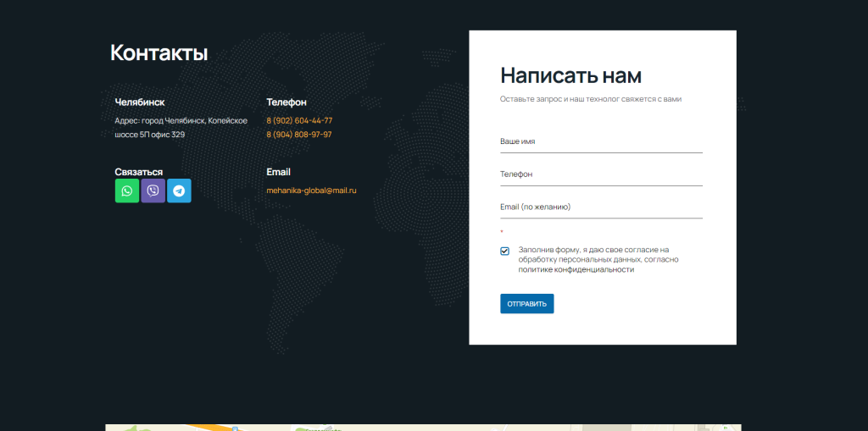Screen dimensions: 868x431
Task: Click the Контакты section heading
Action: [x=159, y=52]
